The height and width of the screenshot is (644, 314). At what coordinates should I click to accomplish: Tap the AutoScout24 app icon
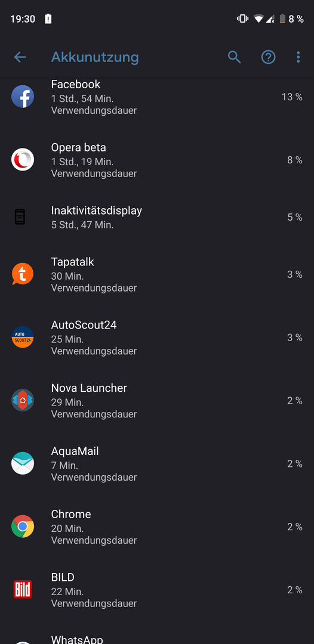click(23, 337)
